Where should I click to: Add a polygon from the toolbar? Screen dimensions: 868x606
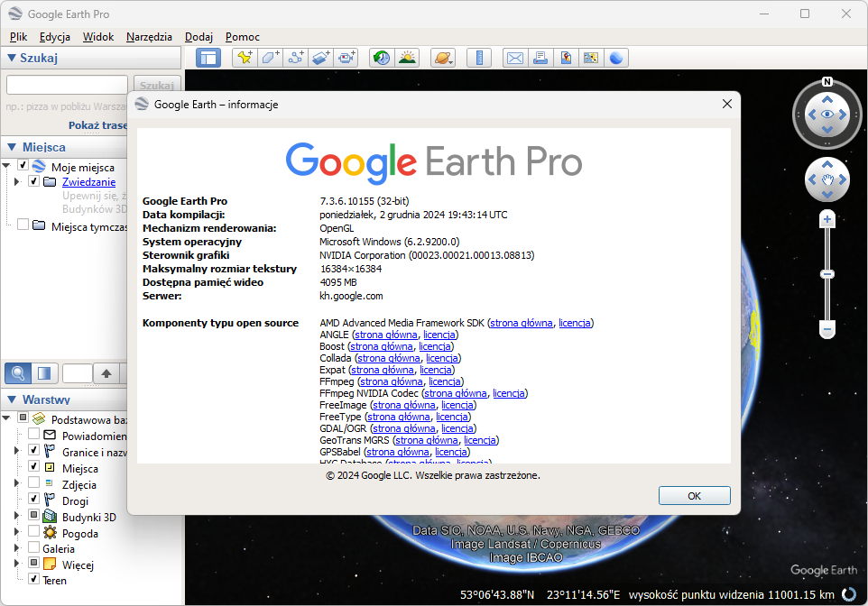pos(270,58)
